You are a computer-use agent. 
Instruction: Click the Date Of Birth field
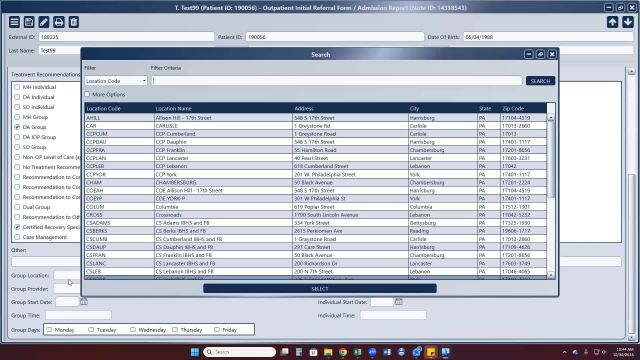tap(548, 37)
